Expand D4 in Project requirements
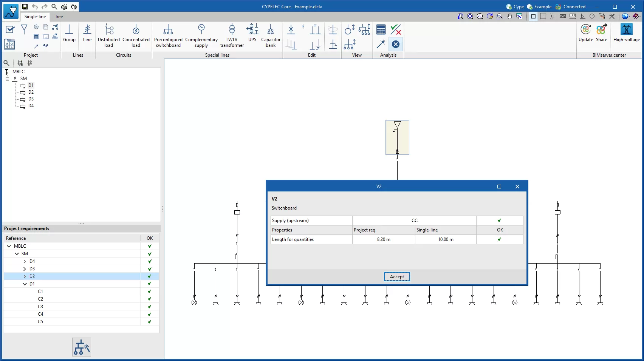Viewport: 644px width, 361px height. [25, 261]
